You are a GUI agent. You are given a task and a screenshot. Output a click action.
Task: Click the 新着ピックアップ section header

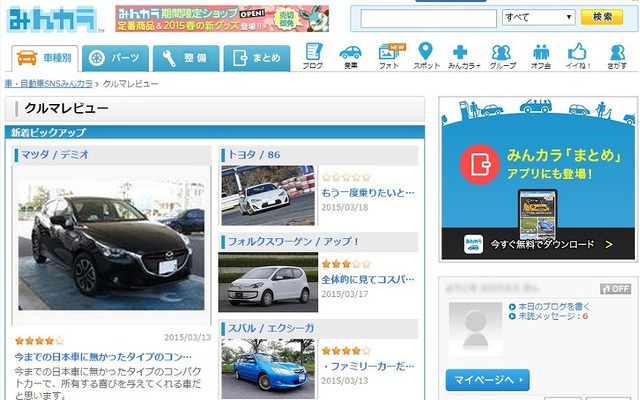215,132
